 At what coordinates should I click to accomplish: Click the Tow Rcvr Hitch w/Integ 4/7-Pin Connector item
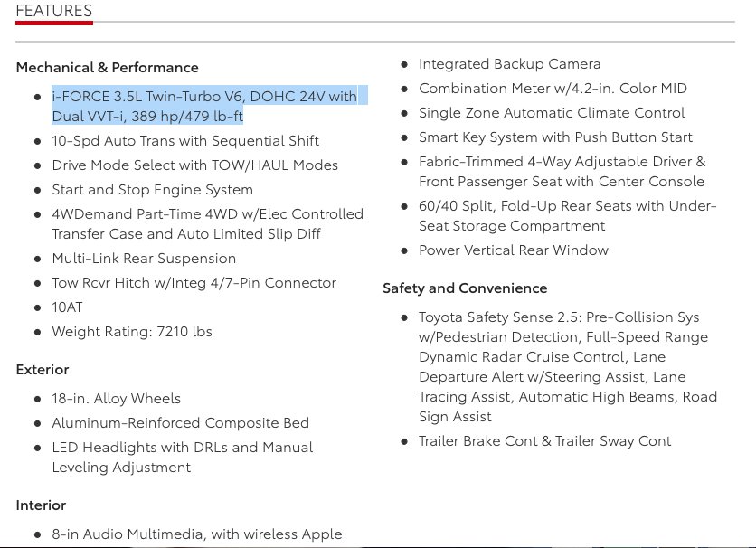point(194,283)
